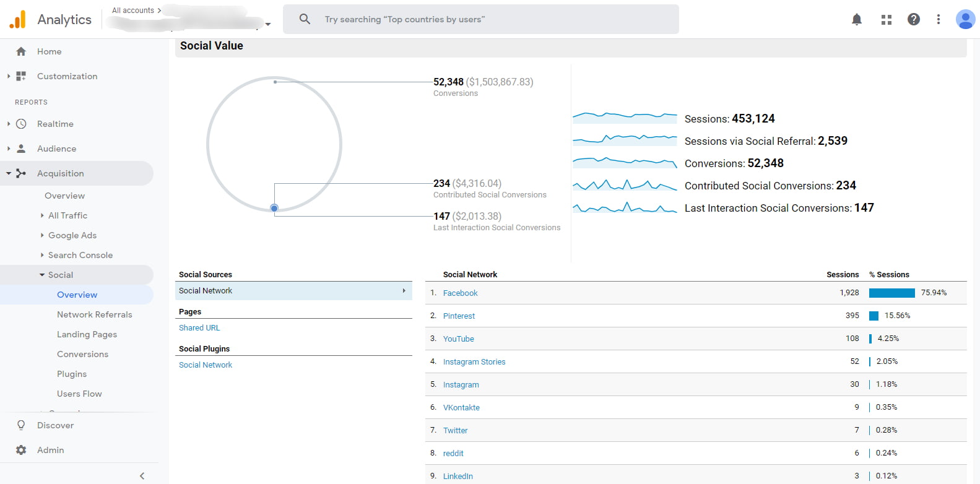Image resolution: width=980 pixels, height=484 pixels.
Task: Select the Social Overview menu item
Action: click(77, 295)
